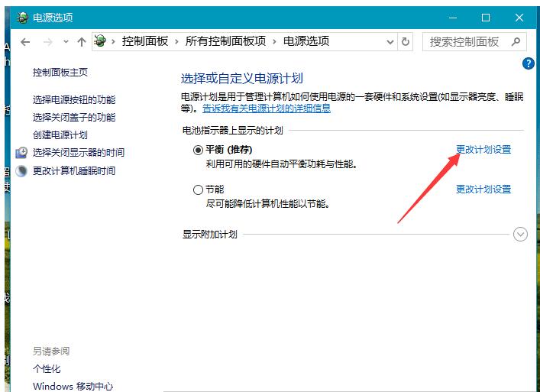540x392 pixels.
Task: Click the refresh address bar icon
Action: 406,42
